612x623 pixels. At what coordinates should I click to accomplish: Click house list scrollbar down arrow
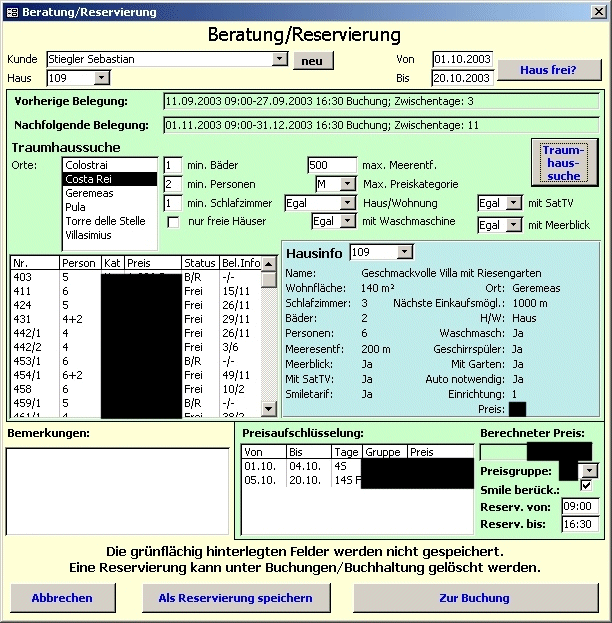pos(269,408)
